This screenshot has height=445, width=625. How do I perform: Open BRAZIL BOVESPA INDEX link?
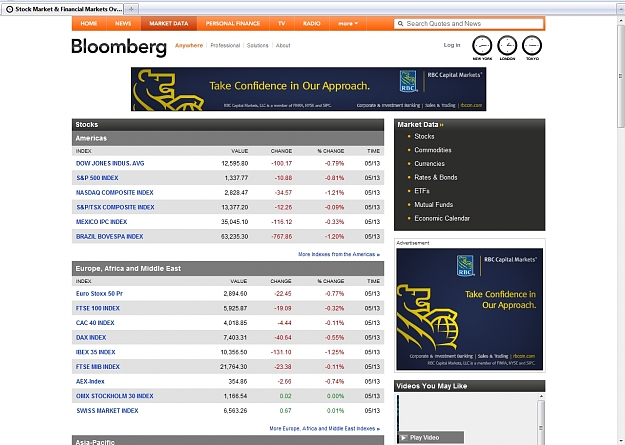click(x=110, y=236)
